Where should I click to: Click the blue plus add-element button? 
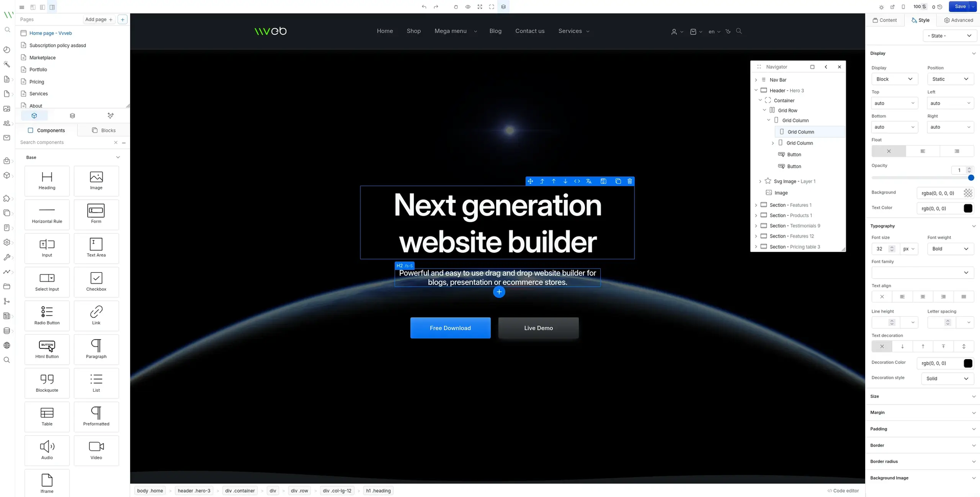click(499, 292)
